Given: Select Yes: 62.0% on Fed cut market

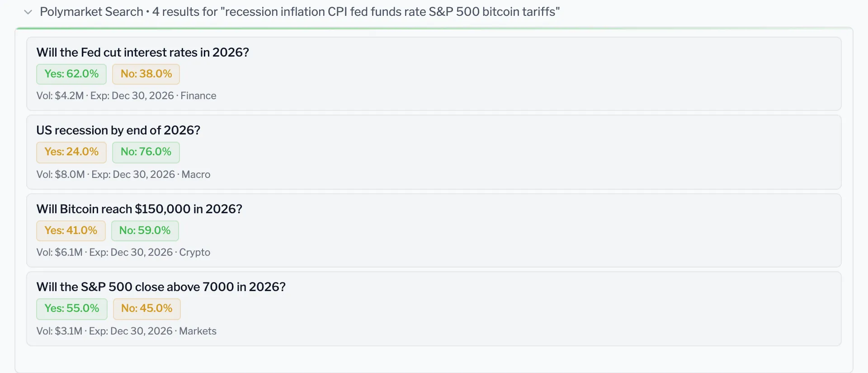Looking at the screenshot, I should coord(71,74).
